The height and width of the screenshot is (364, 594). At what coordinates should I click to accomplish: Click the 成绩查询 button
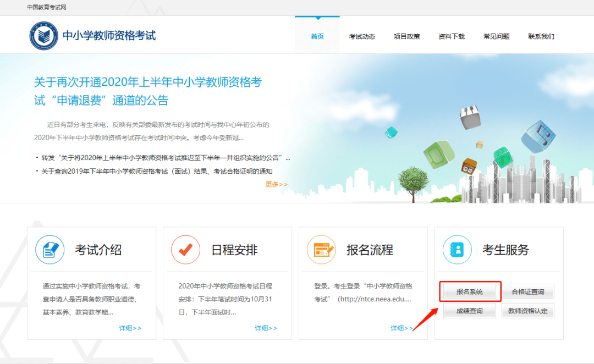pyautogui.click(x=470, y=311)
